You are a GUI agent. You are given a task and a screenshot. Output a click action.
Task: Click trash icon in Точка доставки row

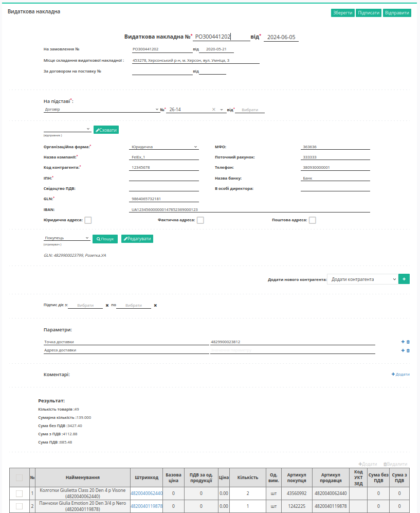408,342
